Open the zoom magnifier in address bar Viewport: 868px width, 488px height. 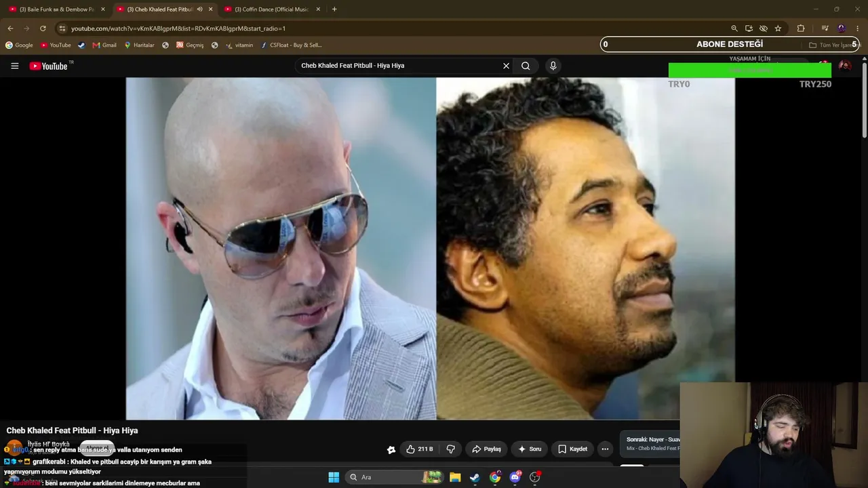[x=734, y=28]
